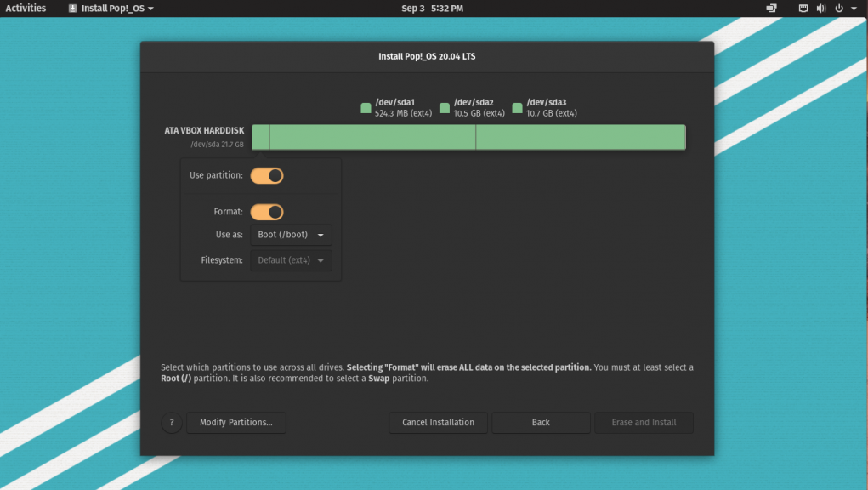Select the /dev/sda3 partition segment in disk bar
Viewport: 868px width, 490px height.
[580, 137]
